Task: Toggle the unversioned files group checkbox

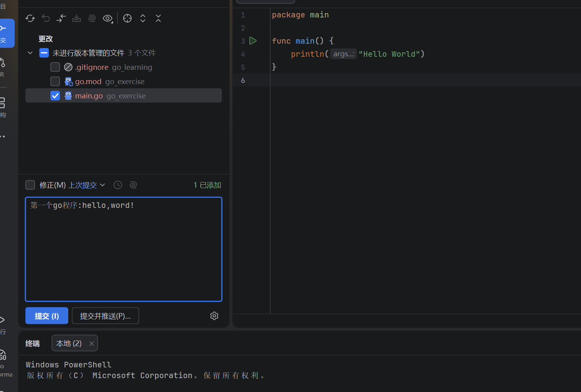Action: [x=44, y=53]
